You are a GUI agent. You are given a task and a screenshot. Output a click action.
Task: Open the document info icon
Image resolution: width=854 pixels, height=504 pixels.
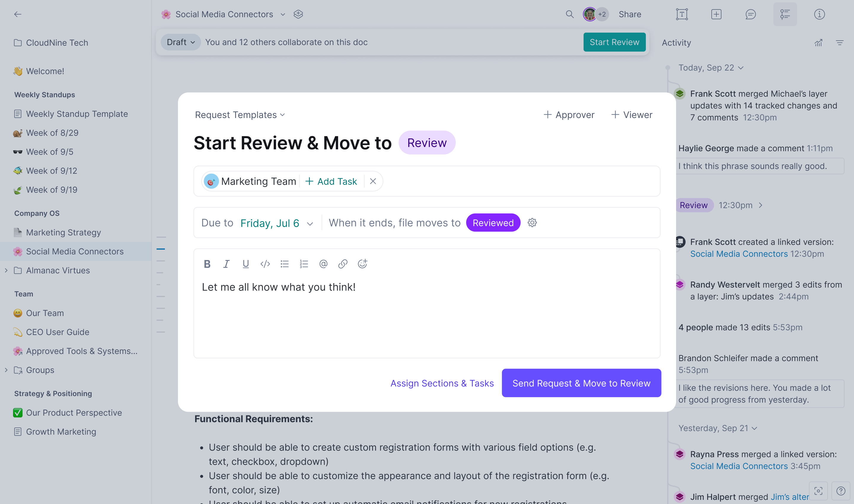[x=819, y=14]
